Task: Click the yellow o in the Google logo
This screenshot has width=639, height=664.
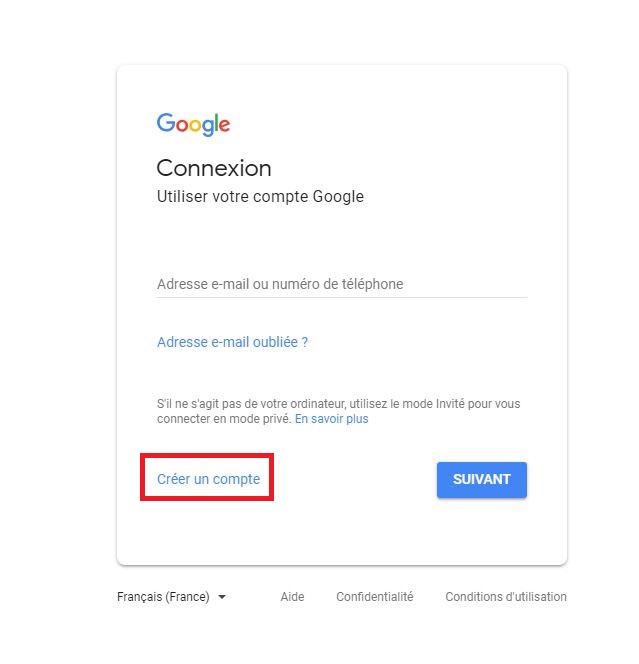Action: point(197,126)
